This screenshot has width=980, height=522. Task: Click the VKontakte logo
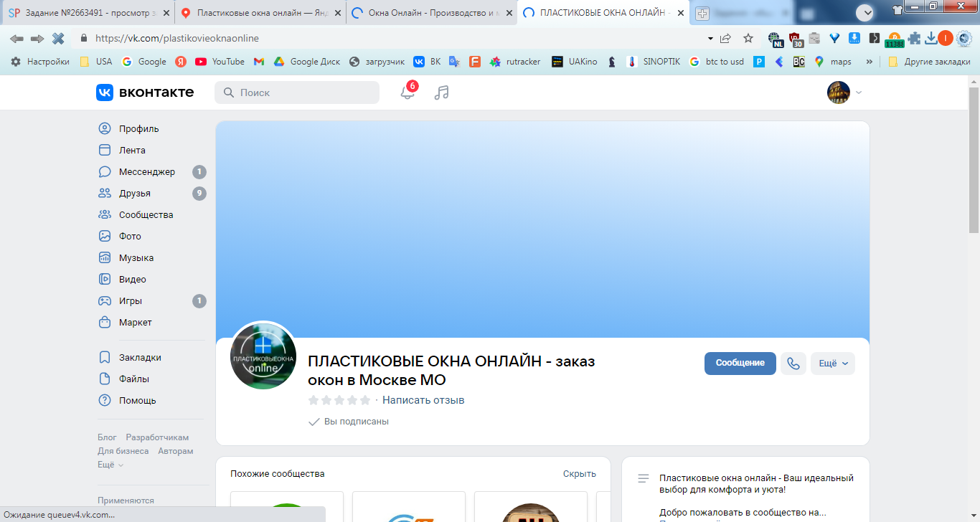point(145,92)
